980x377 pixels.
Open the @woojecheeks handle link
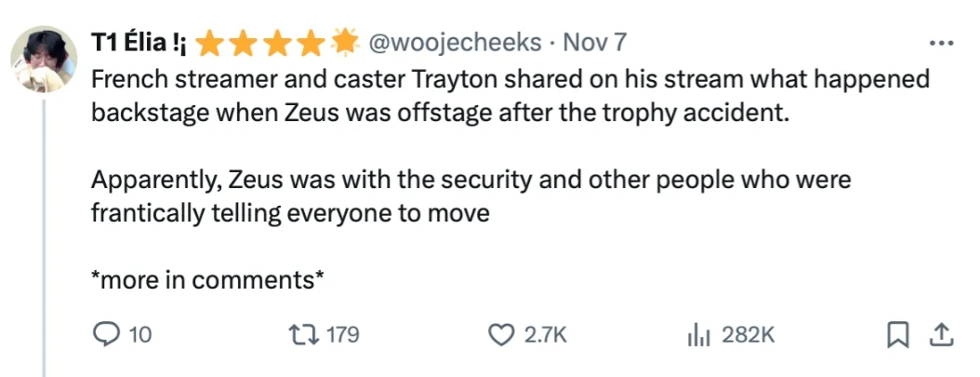point(455,43)
